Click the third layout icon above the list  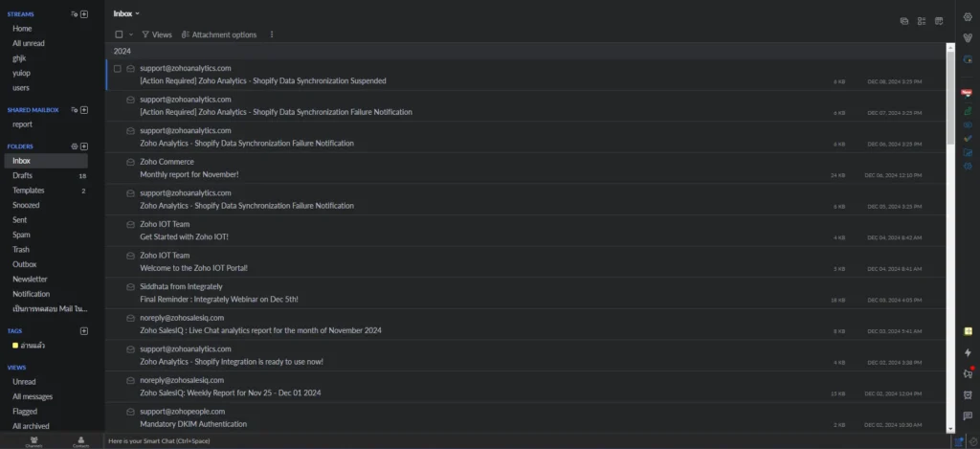[939, 21]
